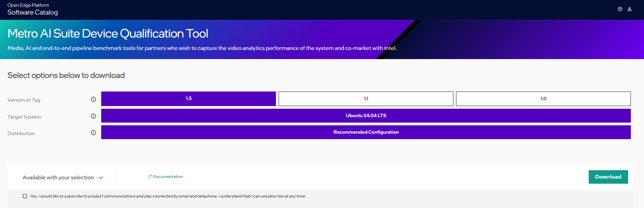Image resolution: width=644 pixels, height=208 pixels.
Task: Click the Target System label
Action: pyautogui.click(x=24, y=117)
